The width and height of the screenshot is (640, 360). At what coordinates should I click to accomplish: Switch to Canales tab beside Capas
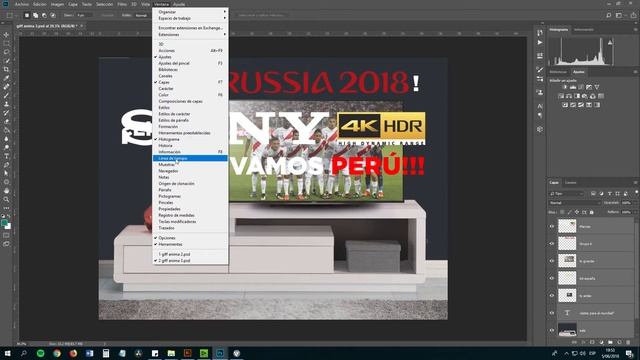(x=571, y=182)
